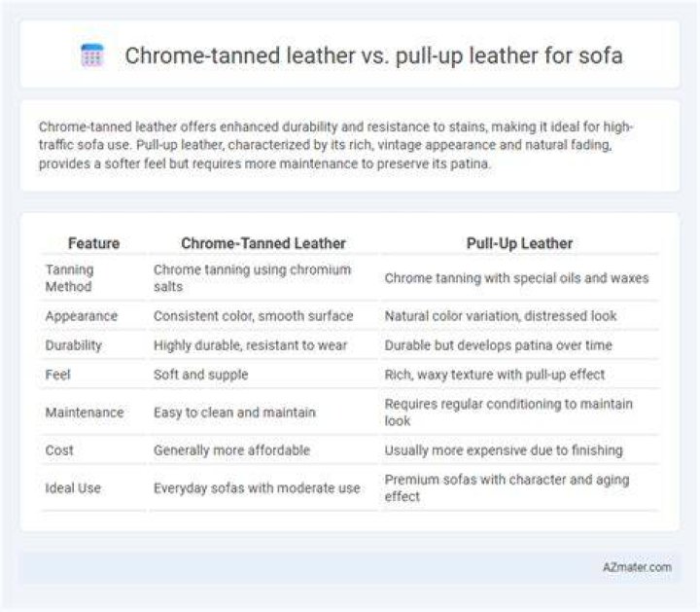This screenshot has width=700, height=612.
Task: Click the calendar grid icon beside title
Action: click(92, 55)
